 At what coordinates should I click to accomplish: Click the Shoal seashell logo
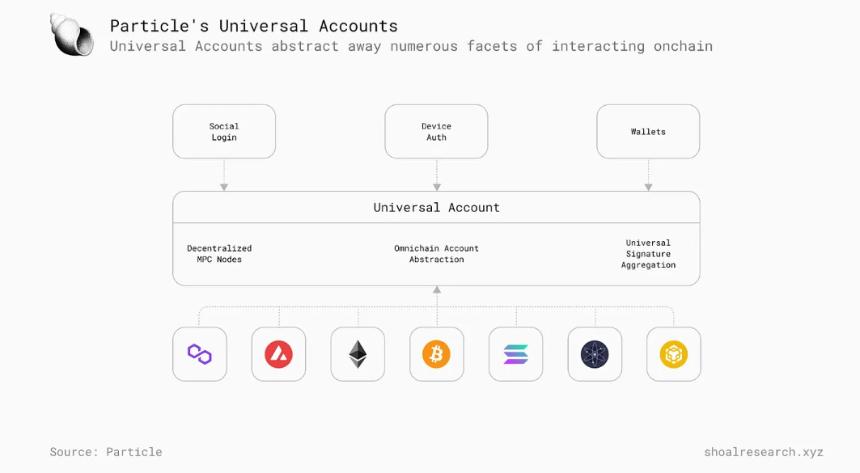pos(71,35)
